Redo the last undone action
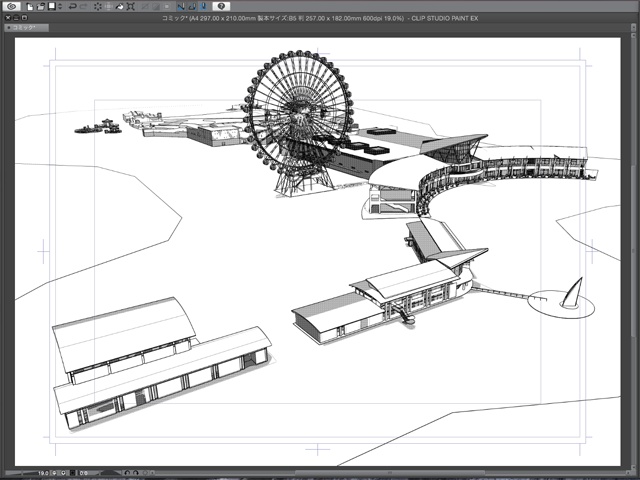 click(x=83, y=7)
